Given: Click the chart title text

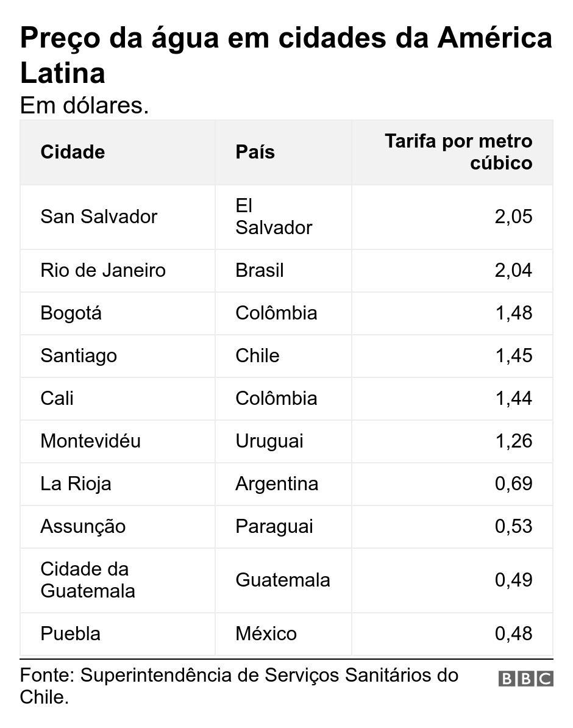Looking at the screenshot, I should 286,55.
